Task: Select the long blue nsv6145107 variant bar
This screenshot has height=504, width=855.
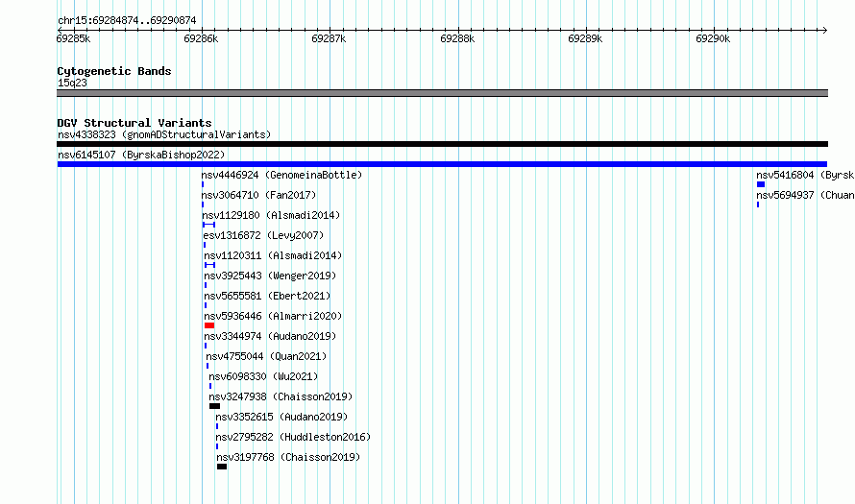Action: click(442, 164)
